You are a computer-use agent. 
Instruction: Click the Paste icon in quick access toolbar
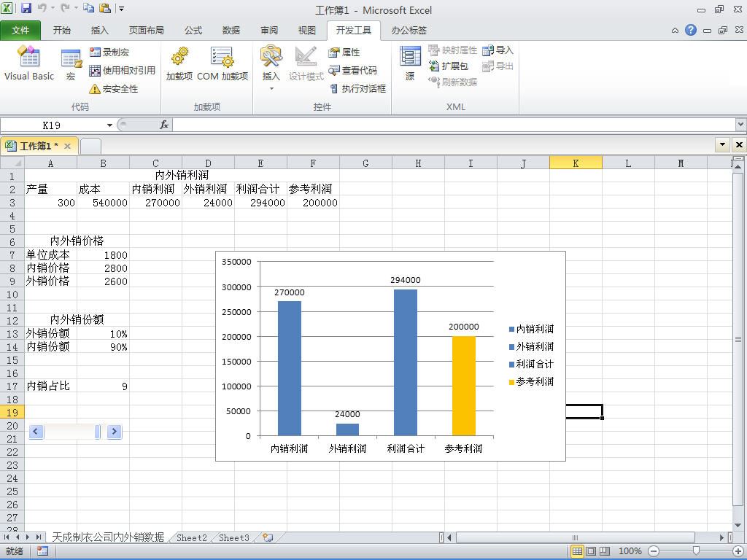click(x=105, y=8)
